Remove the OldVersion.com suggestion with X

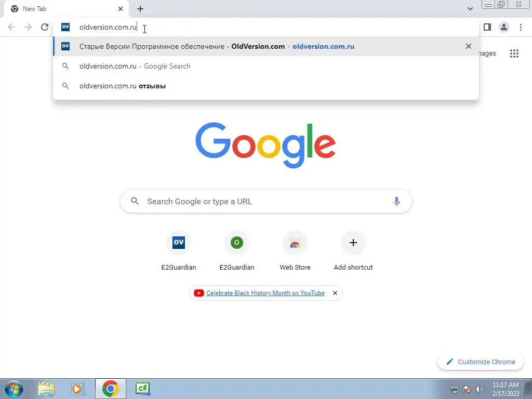(x=469, y=46)
